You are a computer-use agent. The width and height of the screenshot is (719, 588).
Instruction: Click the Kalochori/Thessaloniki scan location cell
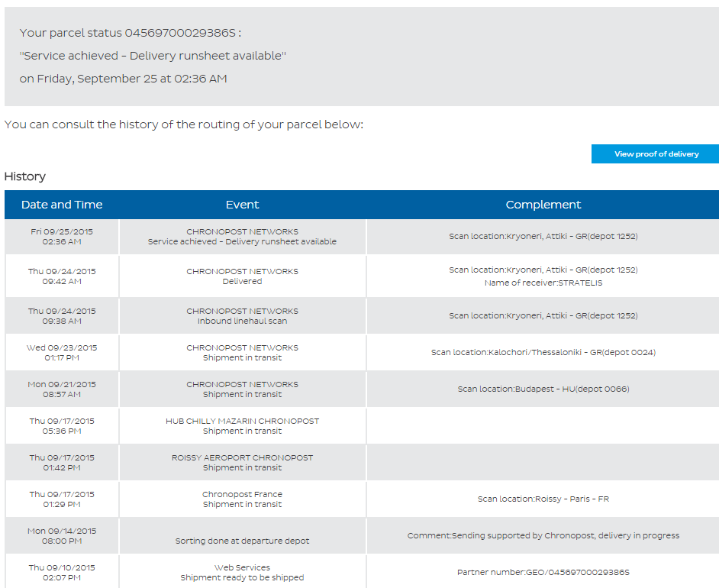tap(543, 352)
